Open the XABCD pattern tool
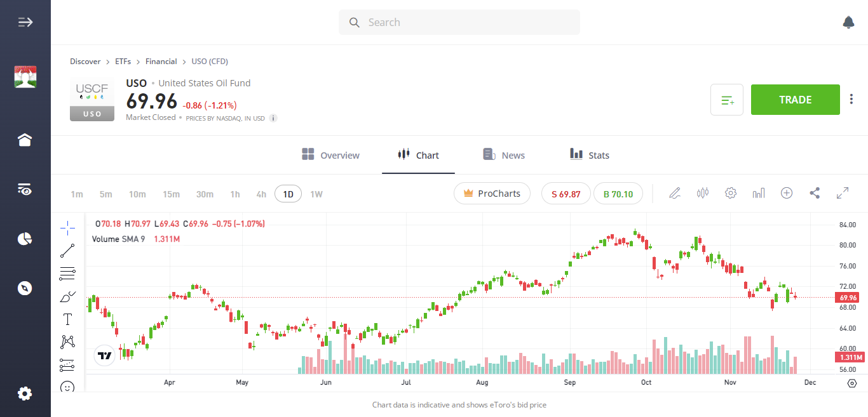868x417 pixels. 67,341
